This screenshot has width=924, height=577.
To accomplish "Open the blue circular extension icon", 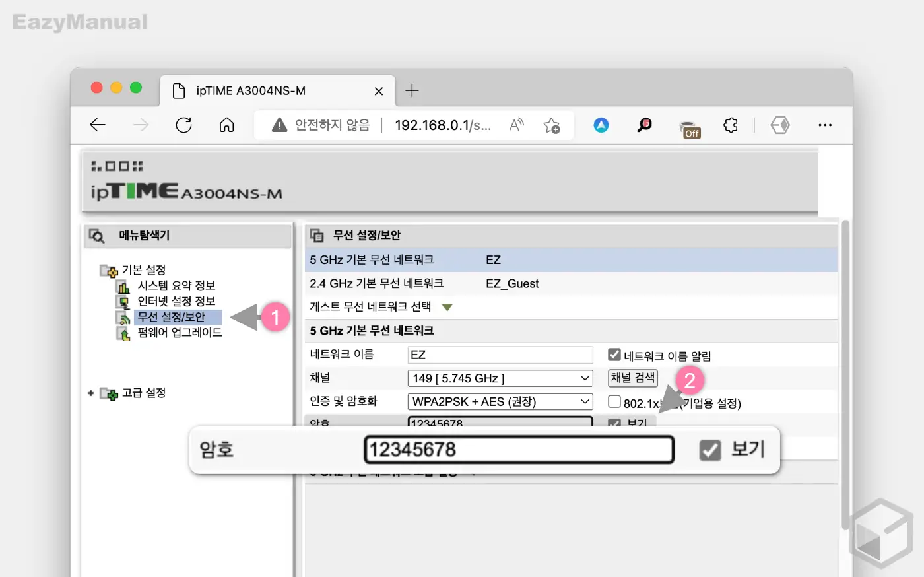I will point(601,125).
